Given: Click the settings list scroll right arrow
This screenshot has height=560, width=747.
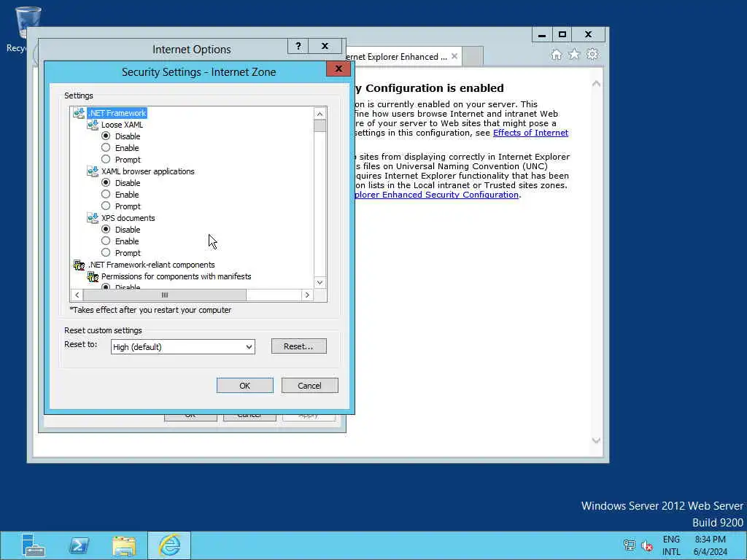Looking at the screenshot, I should (307, 295).
